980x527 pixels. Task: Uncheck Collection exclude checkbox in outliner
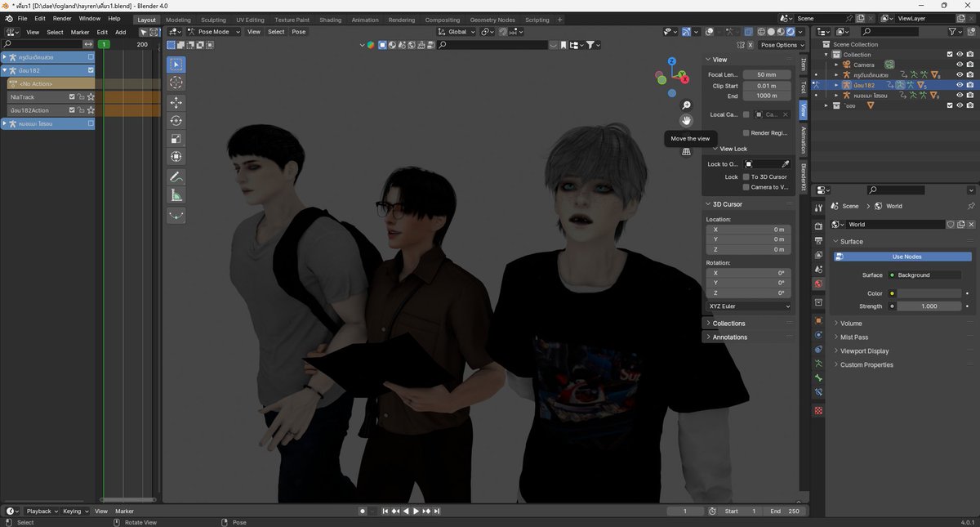pyautogui.click(x=950, y=55)
